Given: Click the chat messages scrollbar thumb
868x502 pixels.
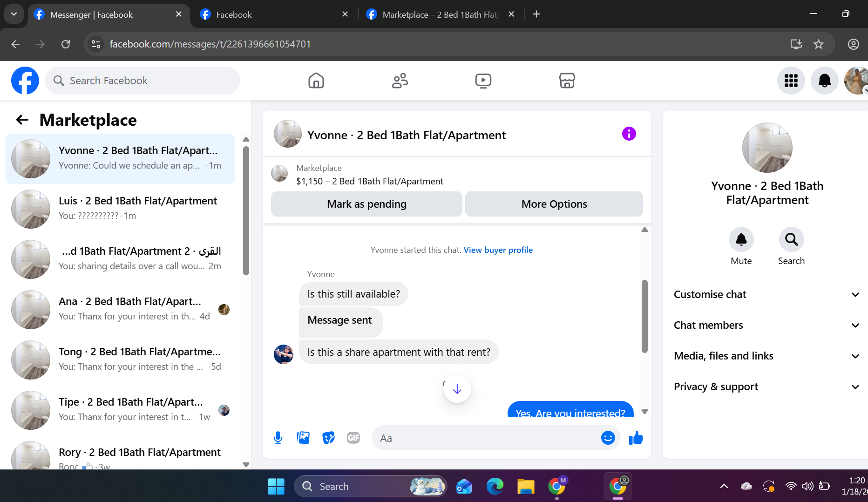Looking at the screenshot, I should (x=644, y=316).
